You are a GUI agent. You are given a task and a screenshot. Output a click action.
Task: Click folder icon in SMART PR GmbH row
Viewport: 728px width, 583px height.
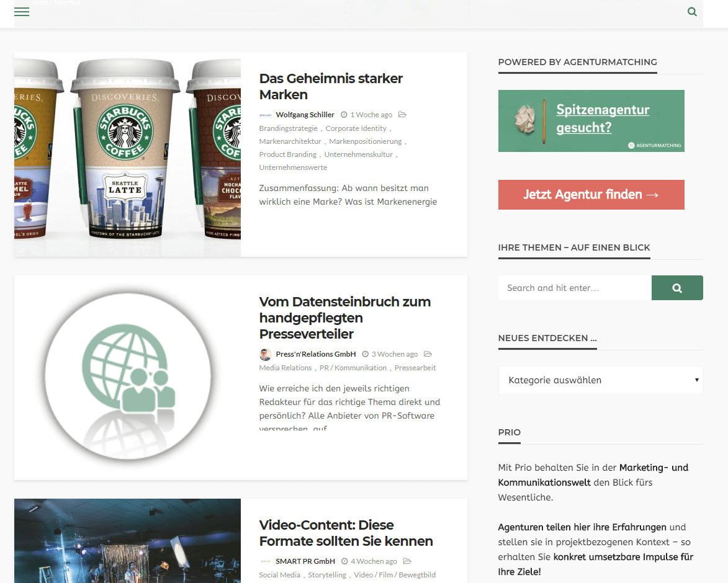pos(407,561)
